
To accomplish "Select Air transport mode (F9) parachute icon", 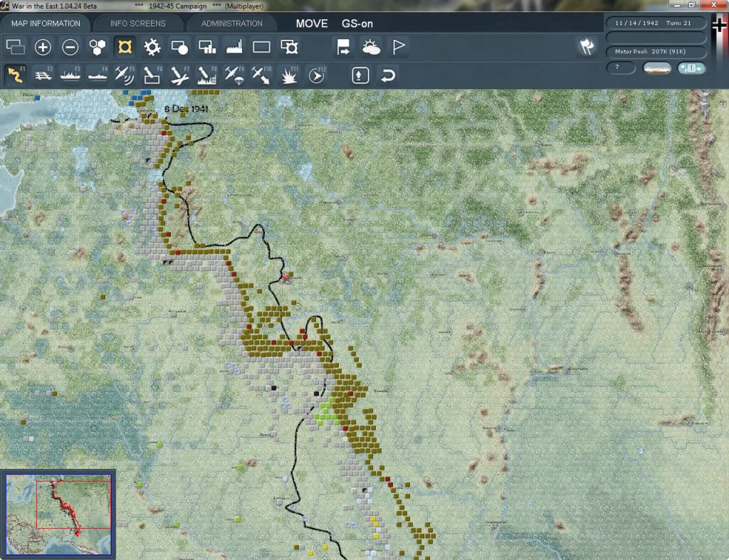I will click(x=234, y=75).
